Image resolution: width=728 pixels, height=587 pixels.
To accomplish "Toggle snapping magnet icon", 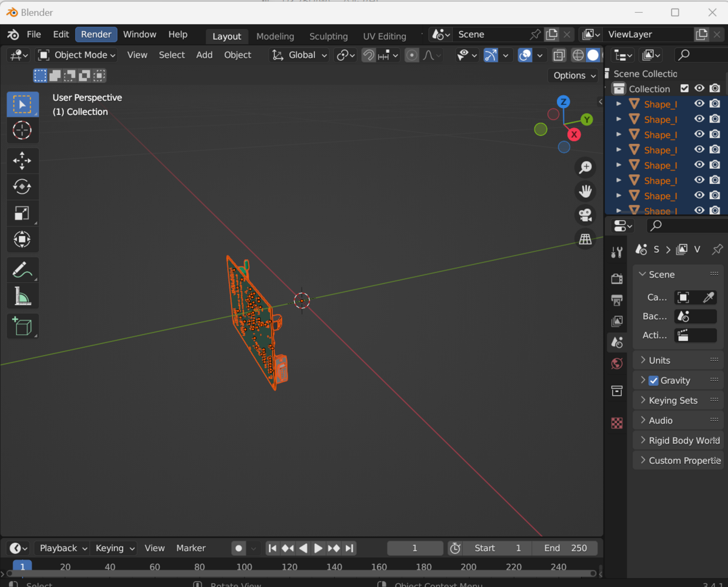I will point(369,55).
